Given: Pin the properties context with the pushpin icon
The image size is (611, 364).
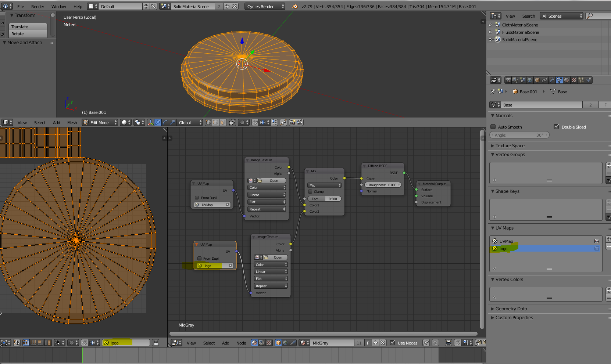Looking at the screenshot, I should pyautogui.click(x=493, y=91).
